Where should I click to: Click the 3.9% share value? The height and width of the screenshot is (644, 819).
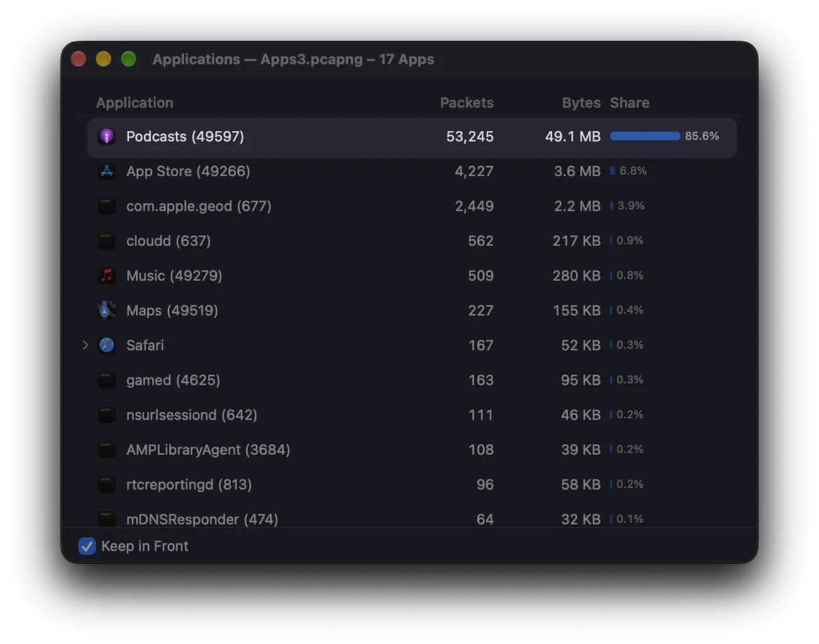[x=631, y=206]
